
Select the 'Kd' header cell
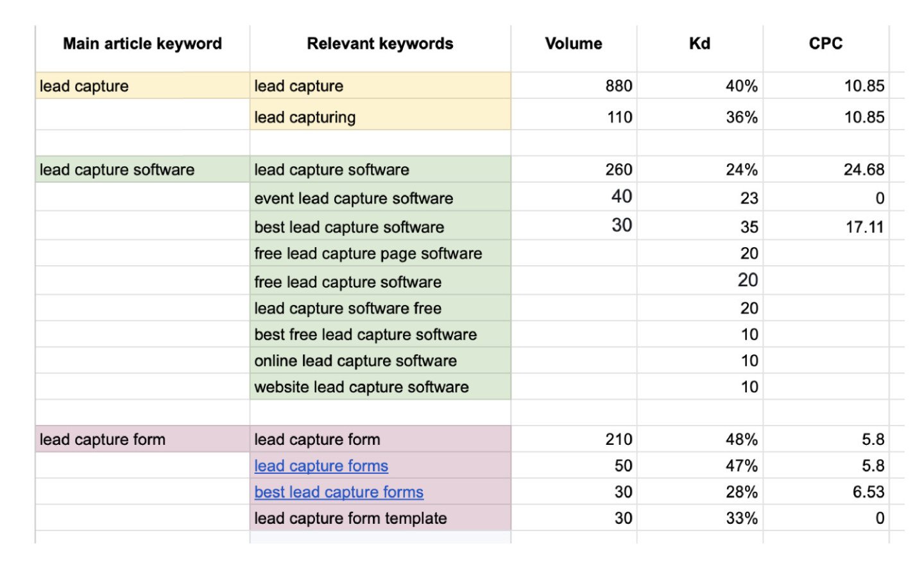pos(700,49)
